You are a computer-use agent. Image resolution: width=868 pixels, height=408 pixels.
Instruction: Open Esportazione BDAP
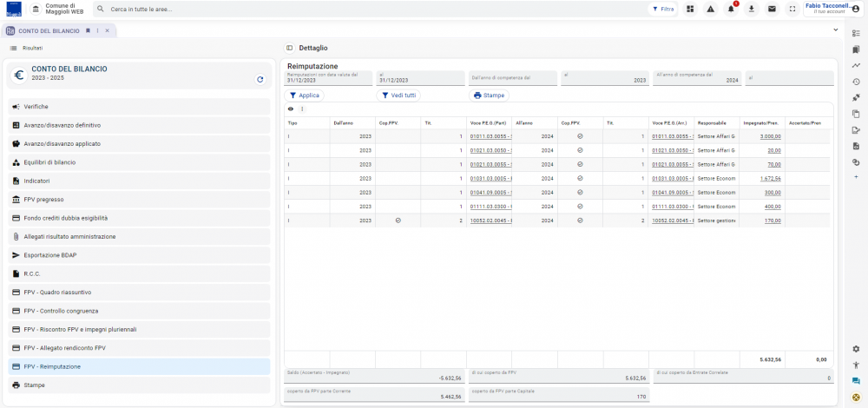point(139,255)
